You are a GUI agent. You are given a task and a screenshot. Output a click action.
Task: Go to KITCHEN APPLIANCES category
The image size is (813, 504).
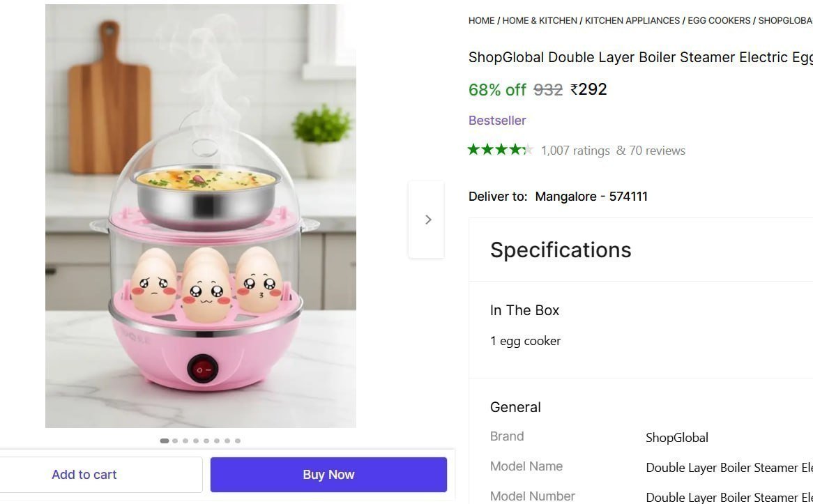[632, 20]
